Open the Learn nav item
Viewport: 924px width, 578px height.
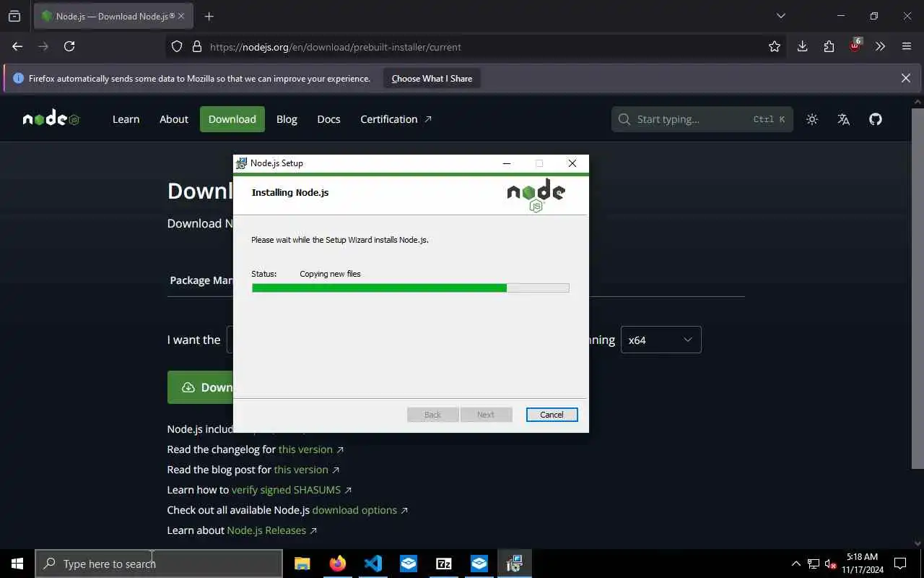click(x=126, y=119)
